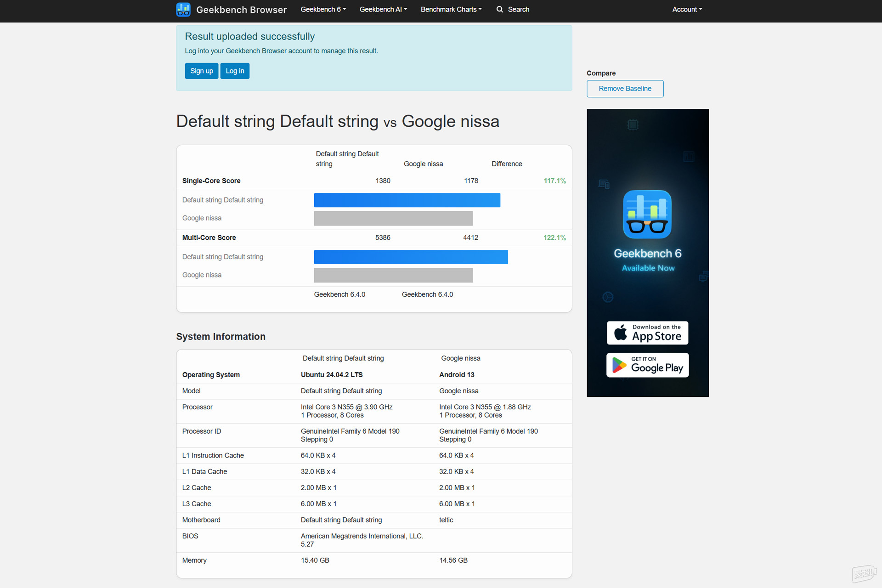Click the Single-Core Score label
The width and height of the screenshot is (882, 588).
[211, 181]
